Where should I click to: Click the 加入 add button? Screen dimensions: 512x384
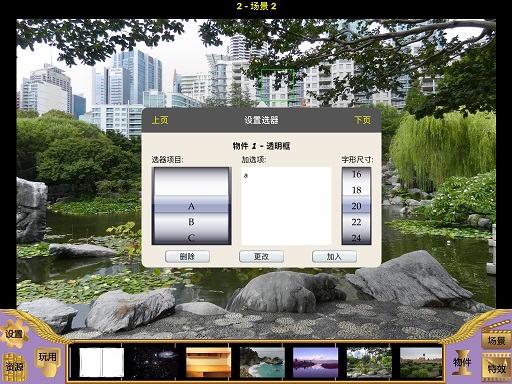[334, 256]
